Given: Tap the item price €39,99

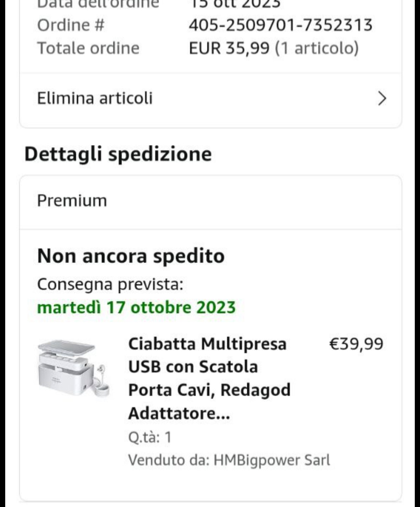Looking at the screenshot, I should point(356,344).
